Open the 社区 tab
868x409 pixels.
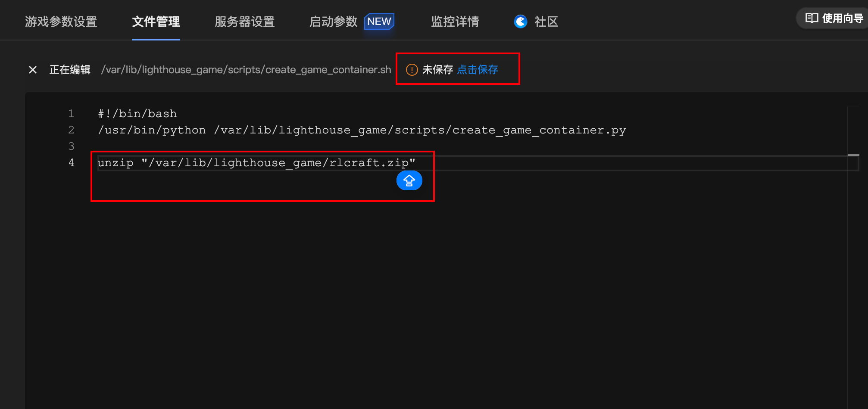point(546,22)
